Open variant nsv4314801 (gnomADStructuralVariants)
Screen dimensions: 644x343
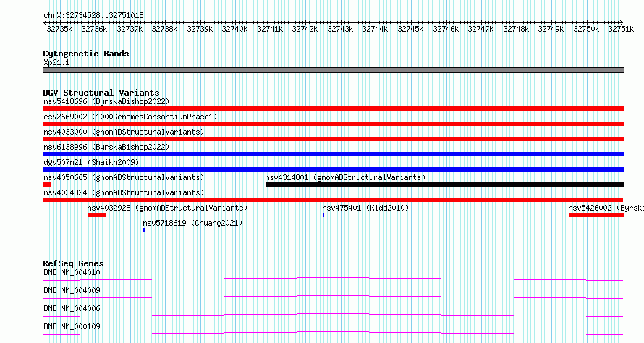(345, 177)
